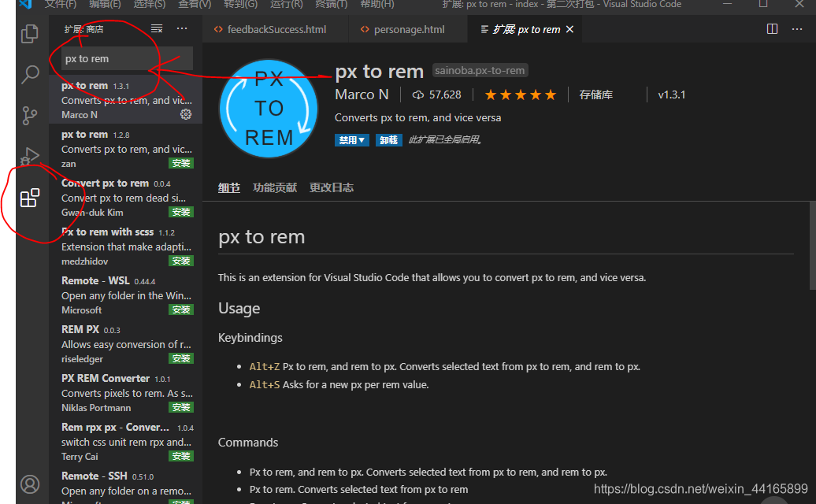Open the 转到(G) menu

240,4
